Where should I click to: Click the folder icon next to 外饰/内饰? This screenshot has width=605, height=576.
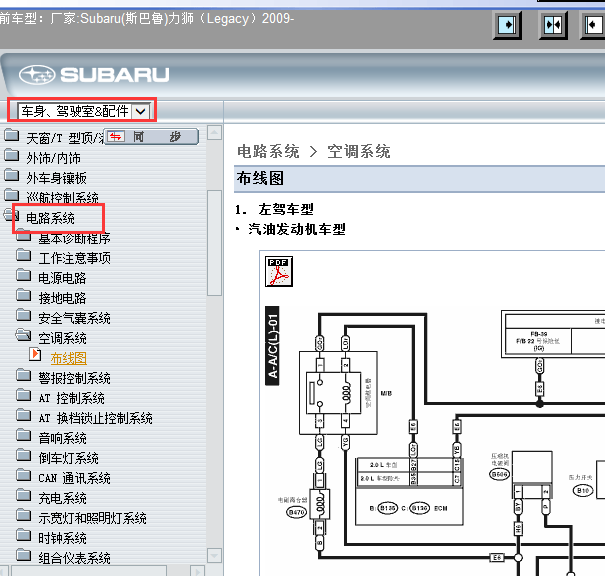(12, 155)
